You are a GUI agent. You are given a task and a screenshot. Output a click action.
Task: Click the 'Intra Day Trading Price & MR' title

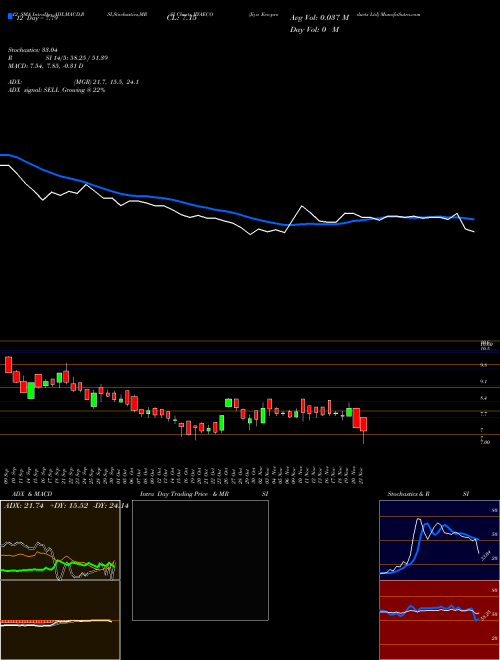[x=184, y=494]
